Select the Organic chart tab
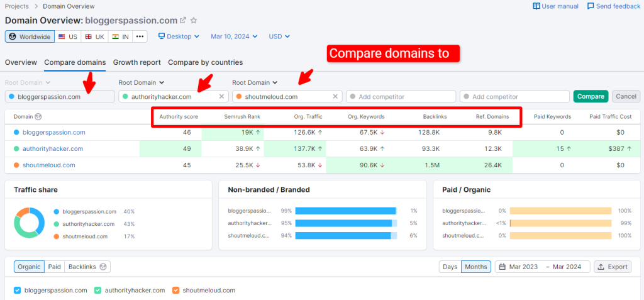Screen dimensions: 644x300 coord(29,267)
